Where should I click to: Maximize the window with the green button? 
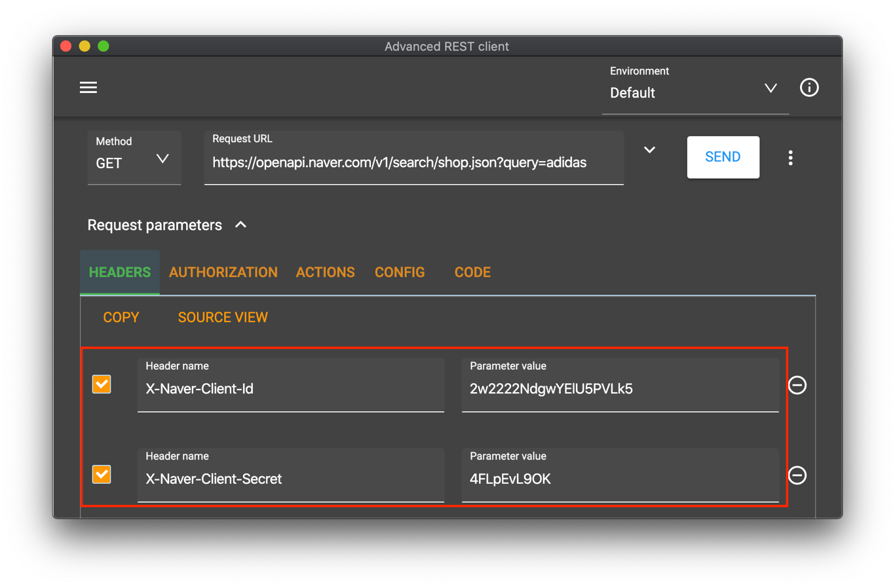coord(104,46)
